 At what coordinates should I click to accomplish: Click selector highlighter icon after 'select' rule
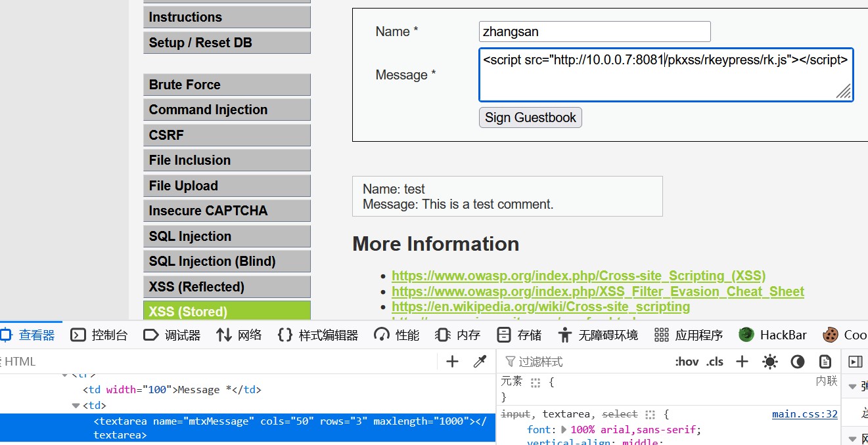tap(651, 415)
